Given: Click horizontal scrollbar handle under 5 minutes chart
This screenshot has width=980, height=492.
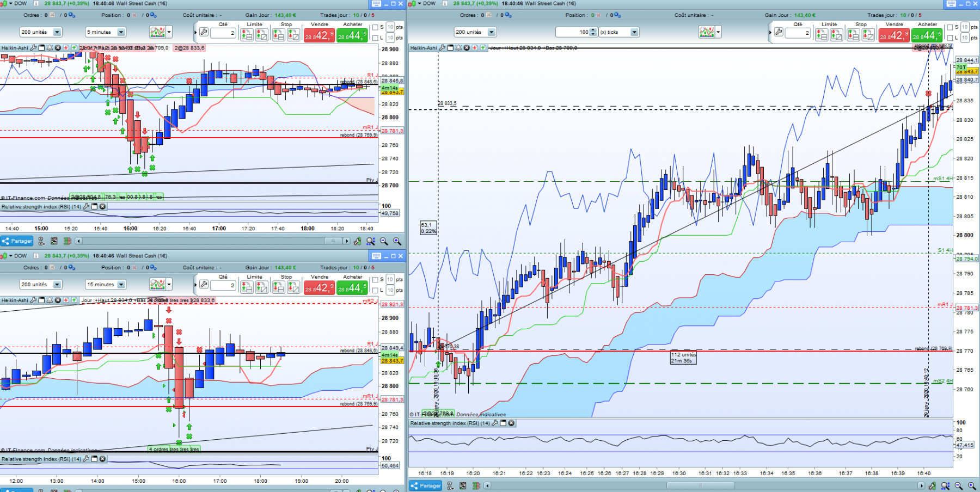Looking at the screenshot, I should (x=334, y=241).
